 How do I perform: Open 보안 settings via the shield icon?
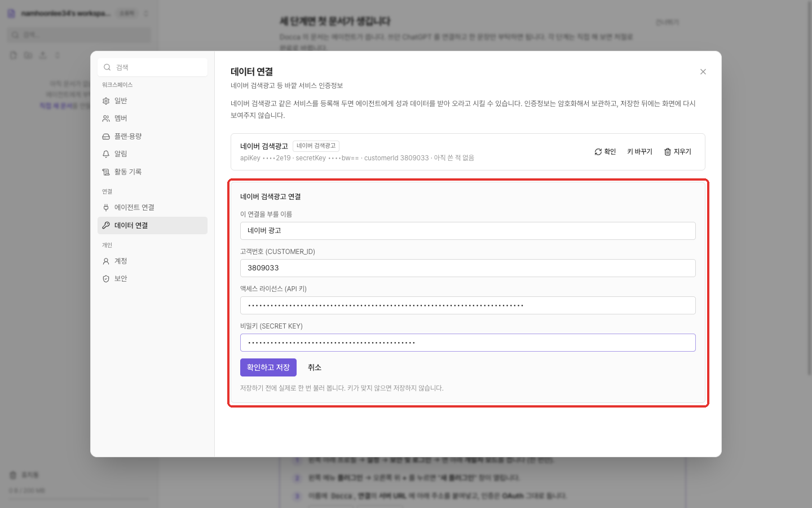(x=106, y=279)
